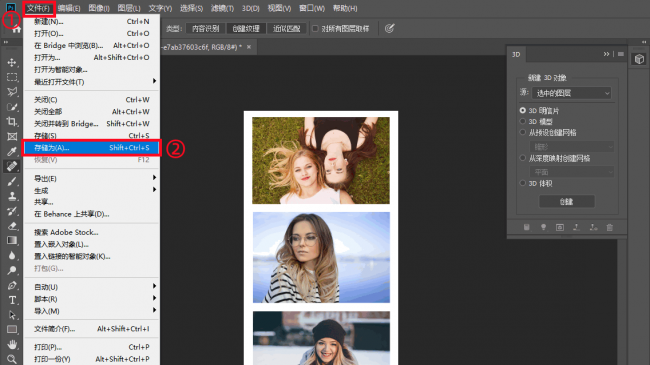Select the Eyedropper tool

click(x=12, y=151)
